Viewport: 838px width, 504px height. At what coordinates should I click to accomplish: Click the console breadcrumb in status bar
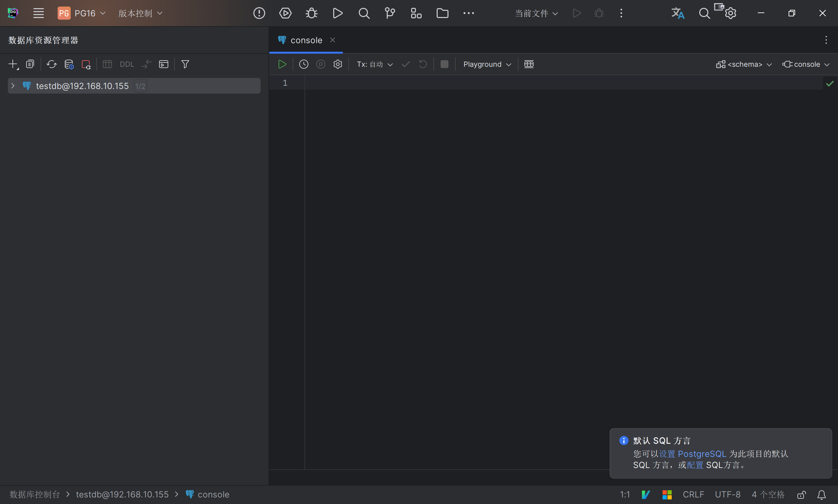click(207, 495)
